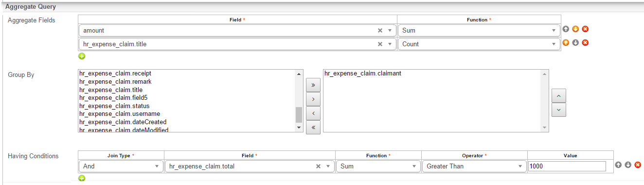644x185 pixels.
Task: Open the And join type dropdown
Action: pyautogui.click(x=121, y=166)
